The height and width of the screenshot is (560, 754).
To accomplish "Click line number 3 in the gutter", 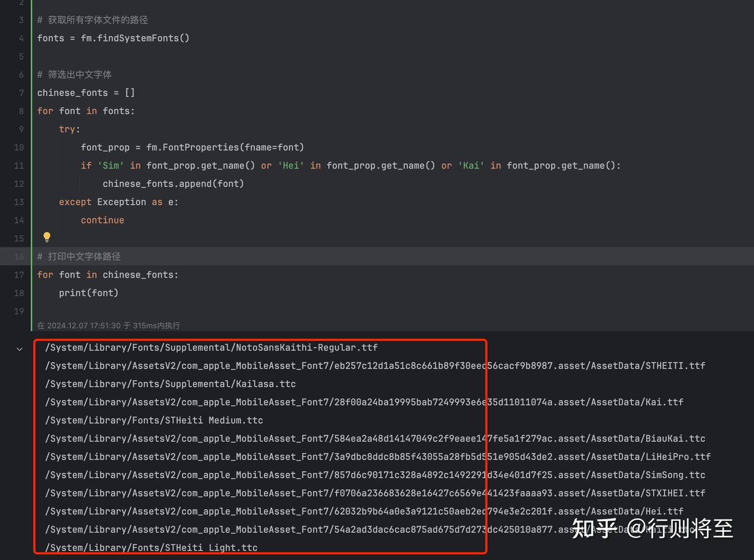I will click(x=21, y=20).
